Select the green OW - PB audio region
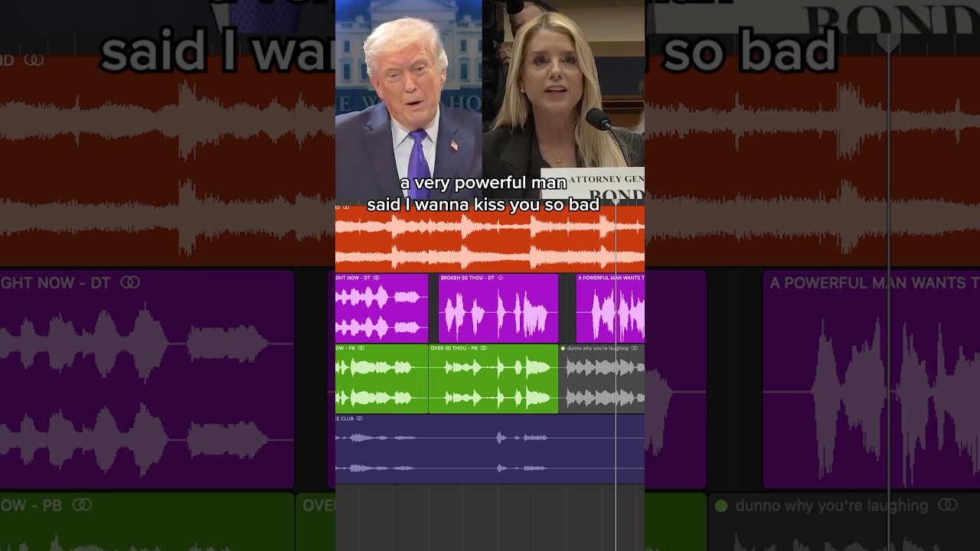Screen dimensions: 980x551 point(381,379)
